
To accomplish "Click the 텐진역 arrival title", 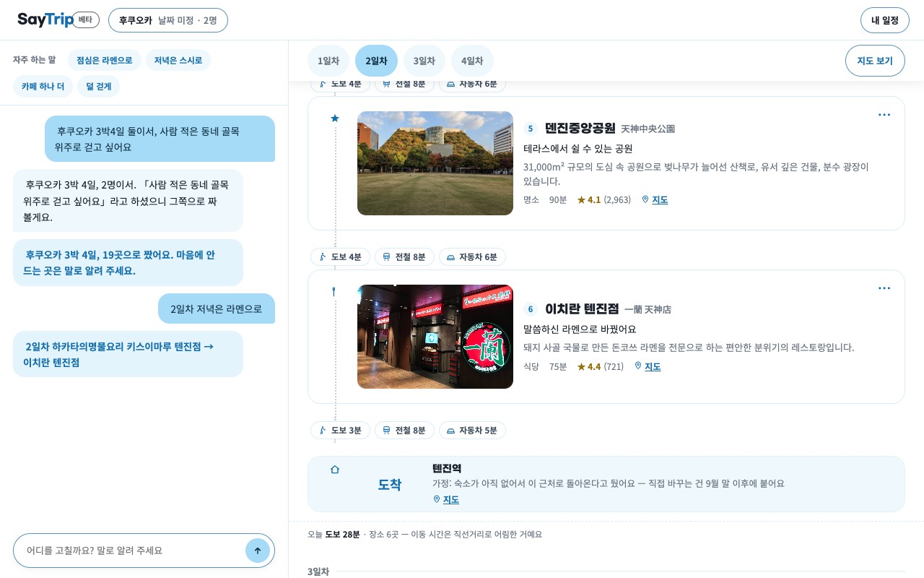I will (x=447, y=469).
